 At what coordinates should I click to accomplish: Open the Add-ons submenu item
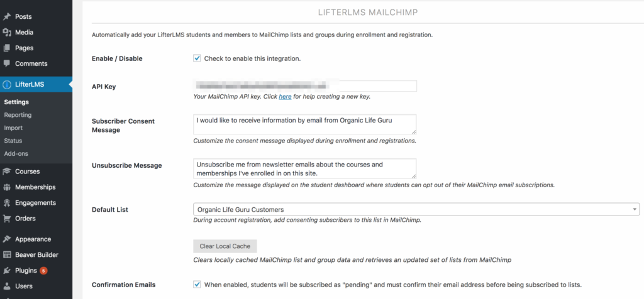(x=16, y=154)
